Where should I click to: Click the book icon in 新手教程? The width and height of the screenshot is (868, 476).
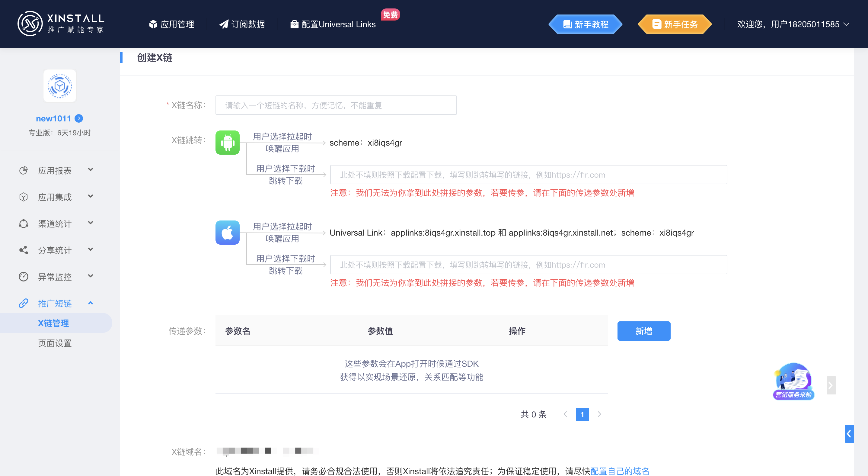click(567, 24)
